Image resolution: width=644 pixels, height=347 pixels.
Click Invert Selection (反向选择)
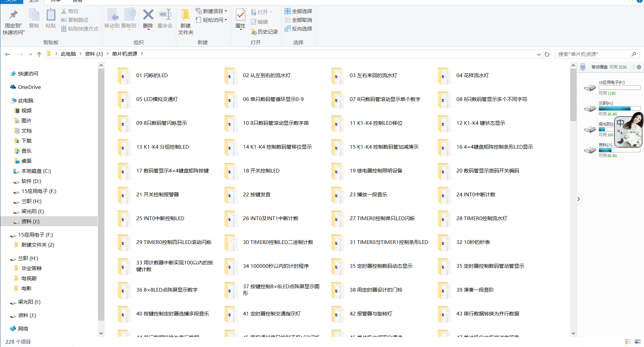[298, 29]
